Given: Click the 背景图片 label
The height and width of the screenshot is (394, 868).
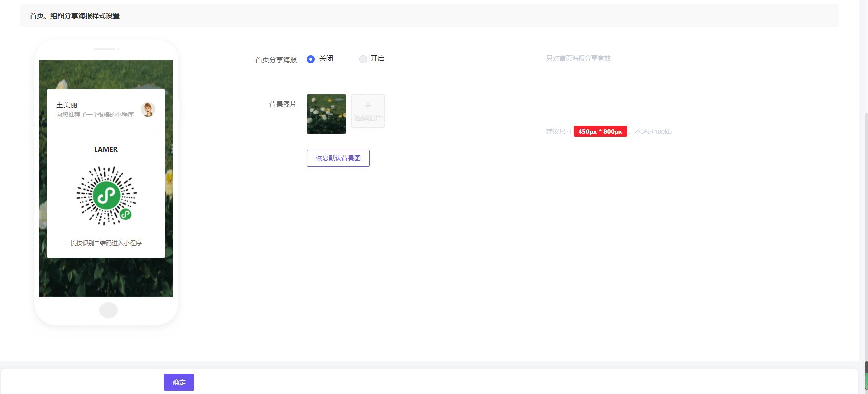Looking at the screenshot, I should pos(283,104).
